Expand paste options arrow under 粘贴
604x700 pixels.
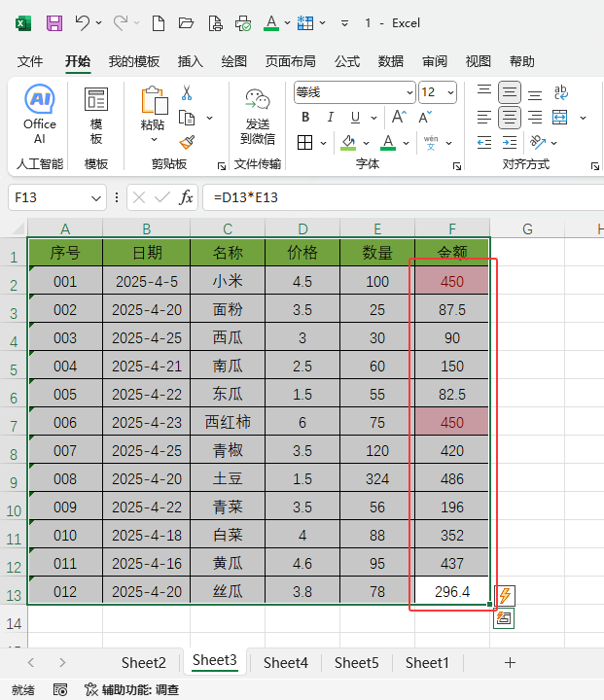[154, 140]
